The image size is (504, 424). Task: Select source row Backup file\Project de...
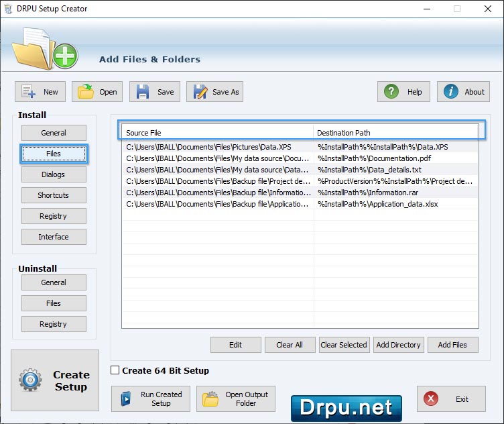coord(218,181)
